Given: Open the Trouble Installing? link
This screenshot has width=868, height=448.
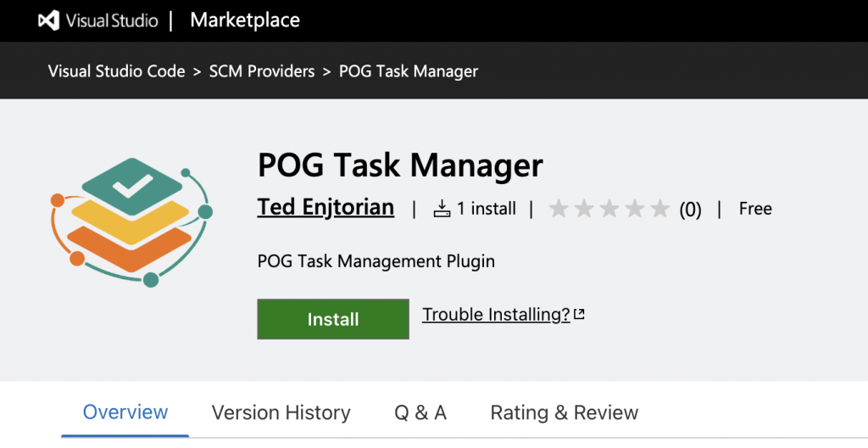Looking at the screenshot, I should 496,315.
